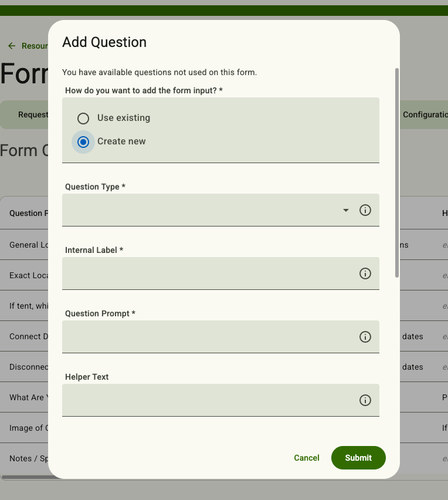Click the dialog's vertical scrollbar

click(x=397, y=173)
